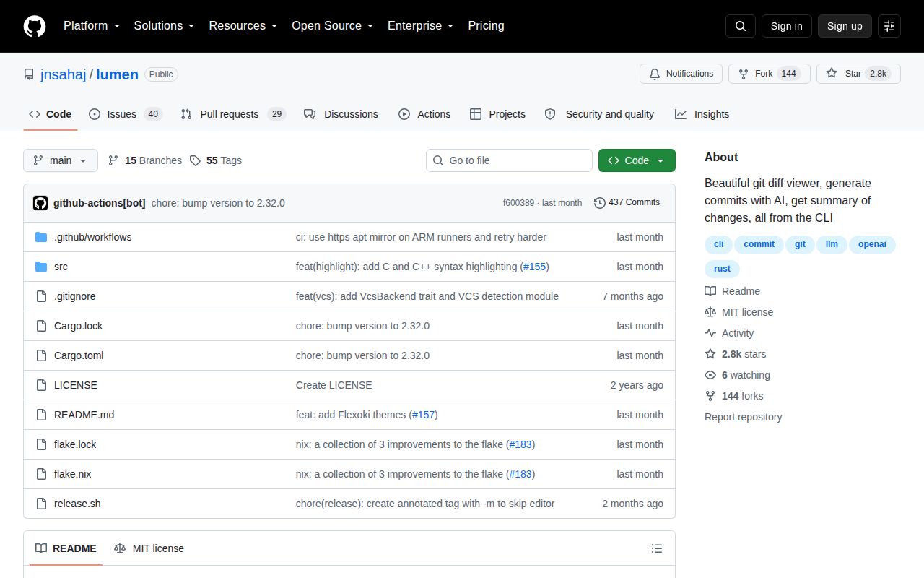This screenshot has height=578, width=924.
Task: Click the bell Notifications button
Action: (681, 74)
